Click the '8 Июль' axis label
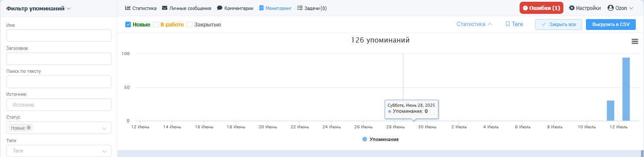Screen dimensions: 644x157 pyautogui.click(x=554, y=127)
